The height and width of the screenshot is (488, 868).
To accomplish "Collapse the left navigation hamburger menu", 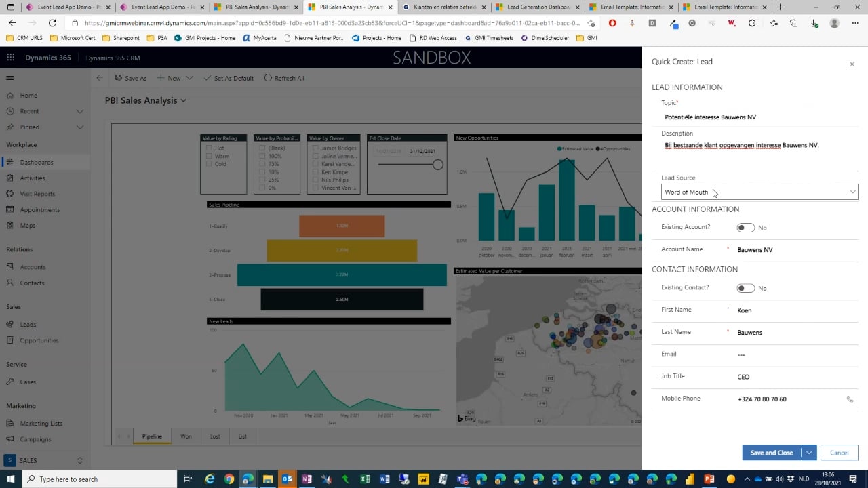I will [x=9, y=78].
